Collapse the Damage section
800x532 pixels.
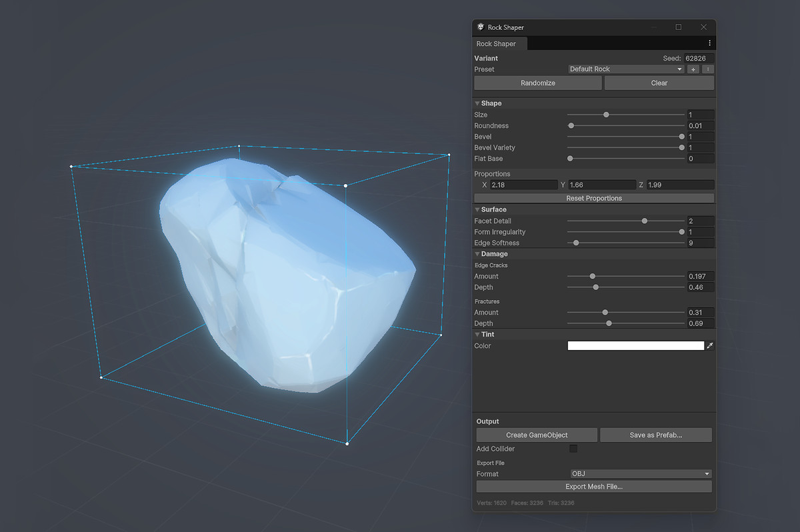click(477, 254)
